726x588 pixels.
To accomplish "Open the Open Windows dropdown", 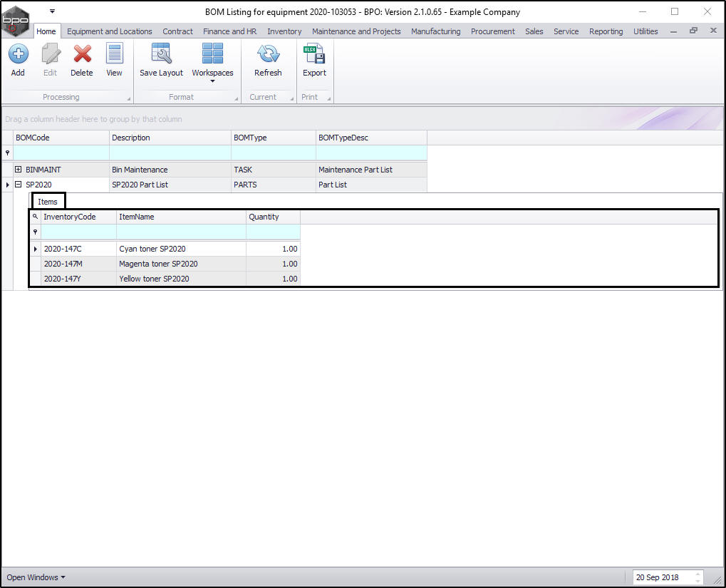I will point(36,577).
